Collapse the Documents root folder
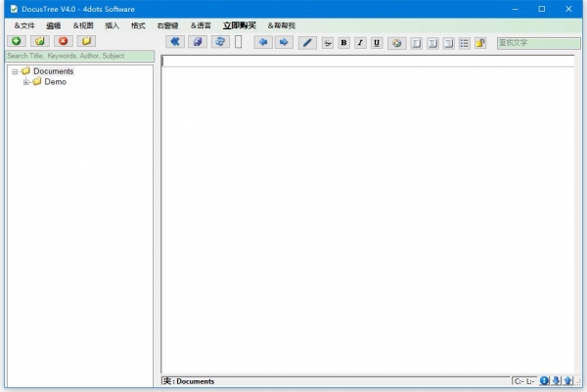 (x=15, y=71)
